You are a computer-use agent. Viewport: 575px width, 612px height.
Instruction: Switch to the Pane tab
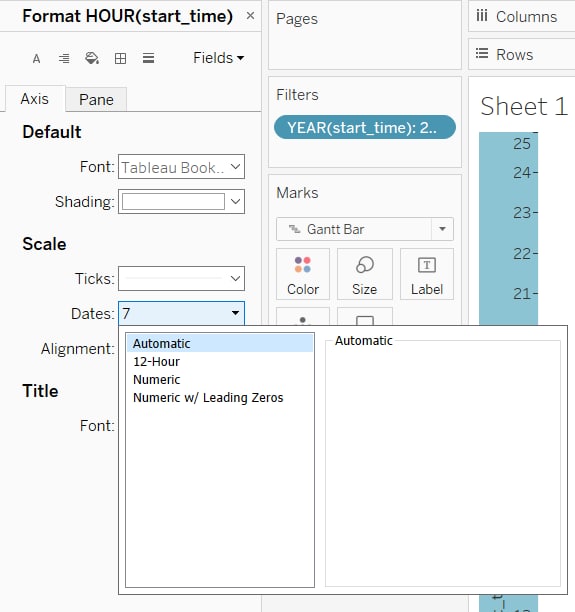tap(96, 100)
